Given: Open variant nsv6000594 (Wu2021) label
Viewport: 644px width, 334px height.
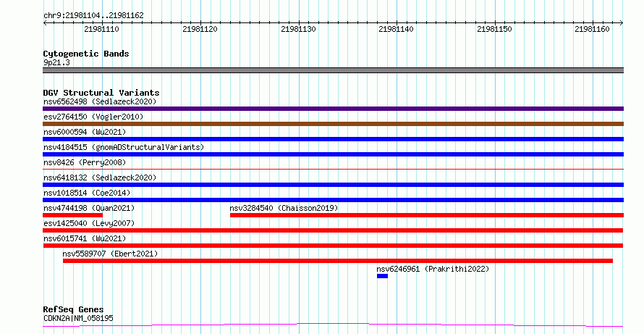Looking at the screenshot, I should click(x=85, y=132).
